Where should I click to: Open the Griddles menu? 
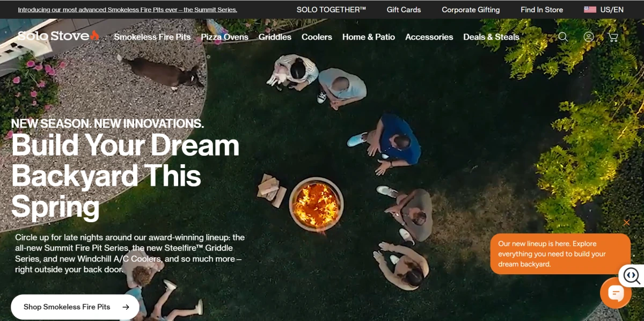(x=275, y=37)
